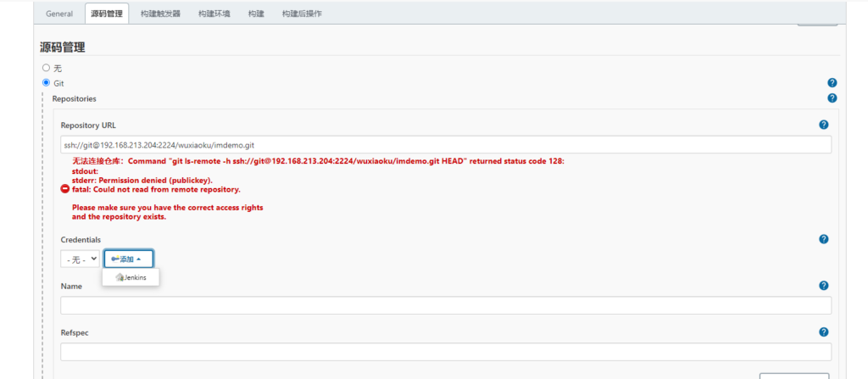The width and height of the screenshot is (868, 379).
Task: Click the Refspec help icon
Action: coord(823,332)
